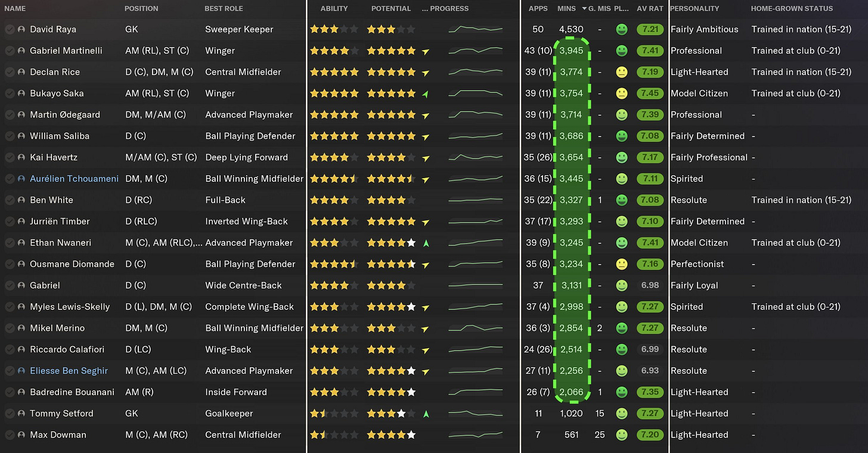The height and width of the screenshot is (453, 868).
Task: Click the person icon beside Badredine Bouanani
Action: click(x=22, y=392)
